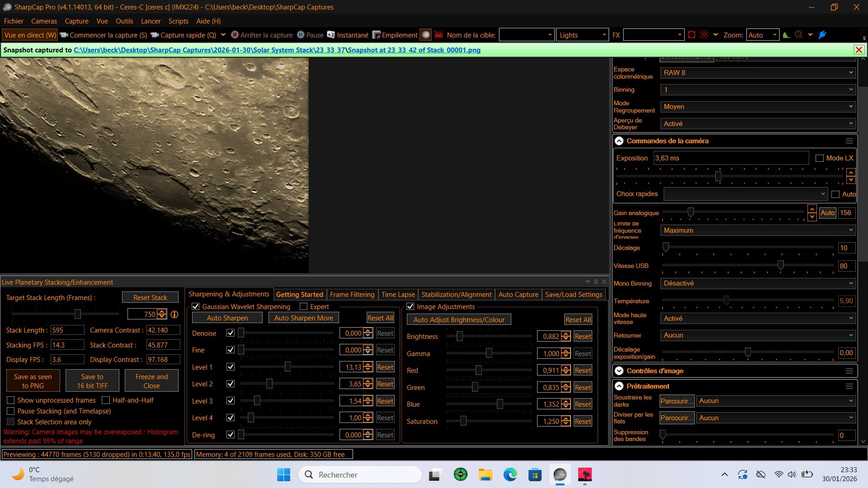Enable Pause Stacking (and Timelapse) checkbox
The width and height of the screenshot is (868, 488).
coord(10,411)
